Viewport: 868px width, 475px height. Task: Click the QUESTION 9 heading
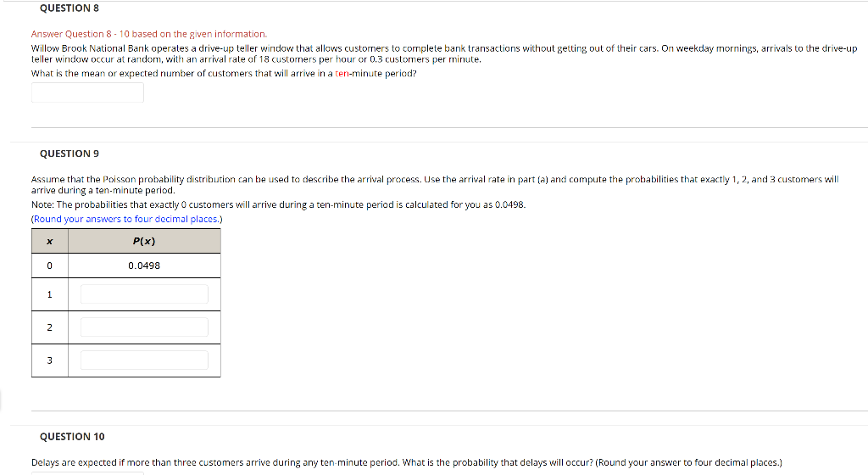click(70, 154)
